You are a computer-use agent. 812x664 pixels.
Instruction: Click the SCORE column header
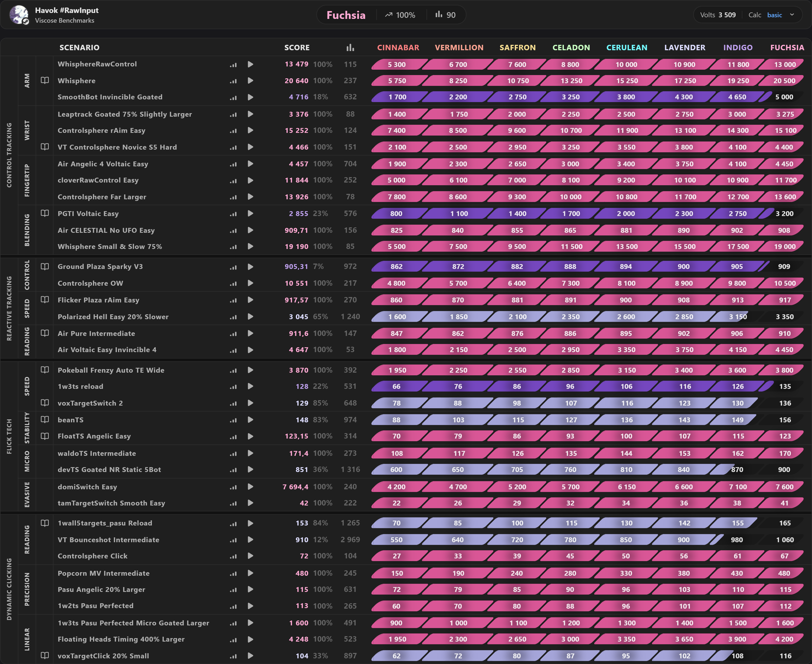point(297,48)
